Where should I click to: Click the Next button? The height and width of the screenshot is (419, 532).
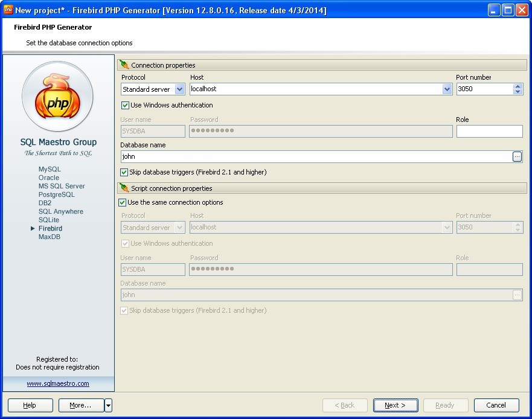click(395, 405)
